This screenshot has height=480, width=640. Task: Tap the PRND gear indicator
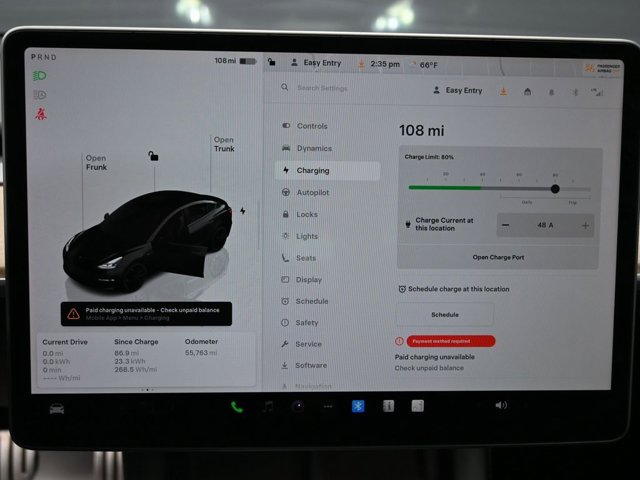pos(44,57)
